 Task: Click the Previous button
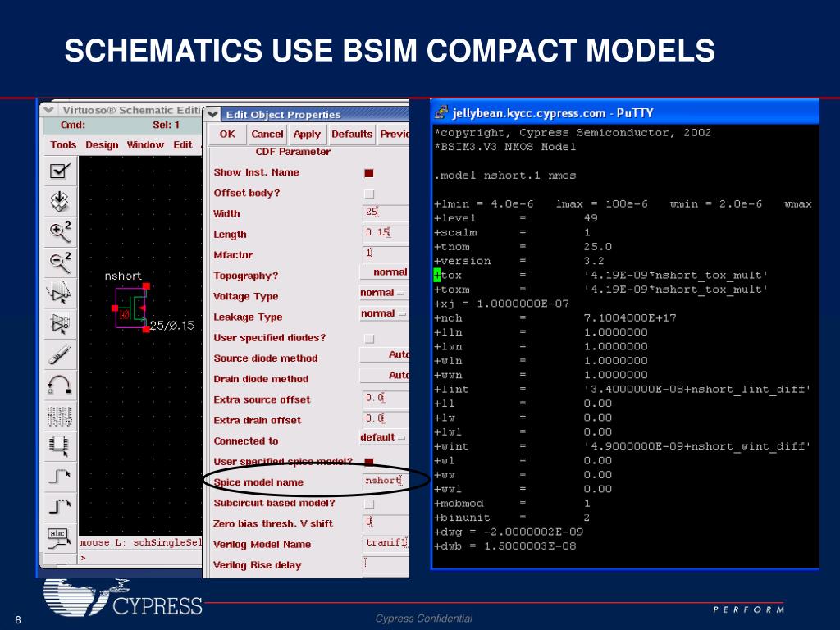(x=395, y=134)
